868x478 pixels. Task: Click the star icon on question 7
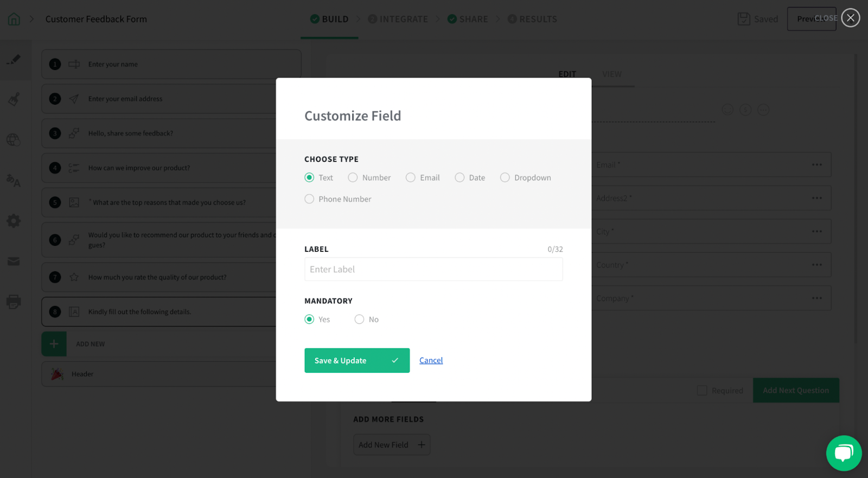(74, 277)
